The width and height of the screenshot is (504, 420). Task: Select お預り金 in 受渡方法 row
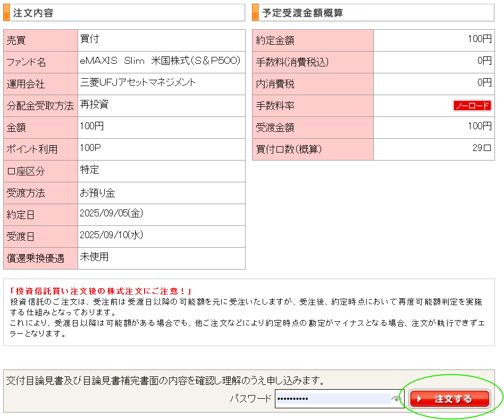click(x=97, y=193)
